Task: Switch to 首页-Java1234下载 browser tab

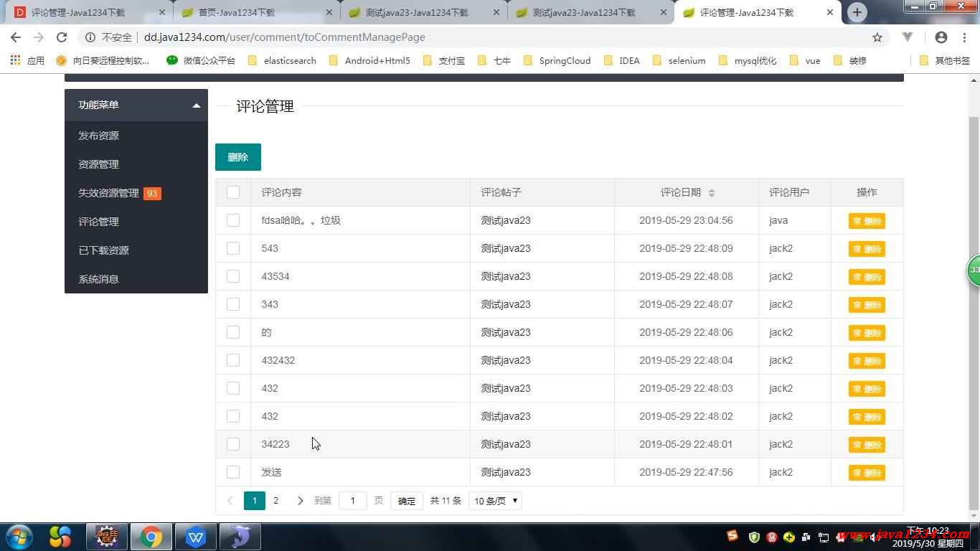Action: click(255, 12)
